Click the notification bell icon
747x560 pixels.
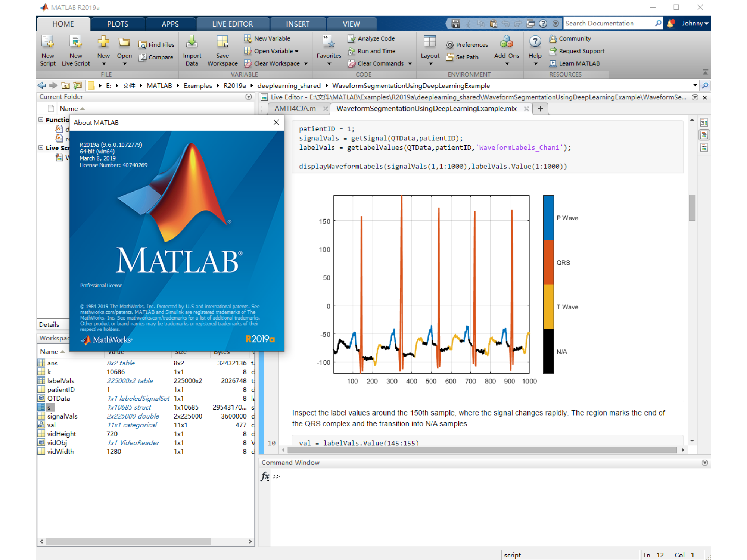pos(671,24)
